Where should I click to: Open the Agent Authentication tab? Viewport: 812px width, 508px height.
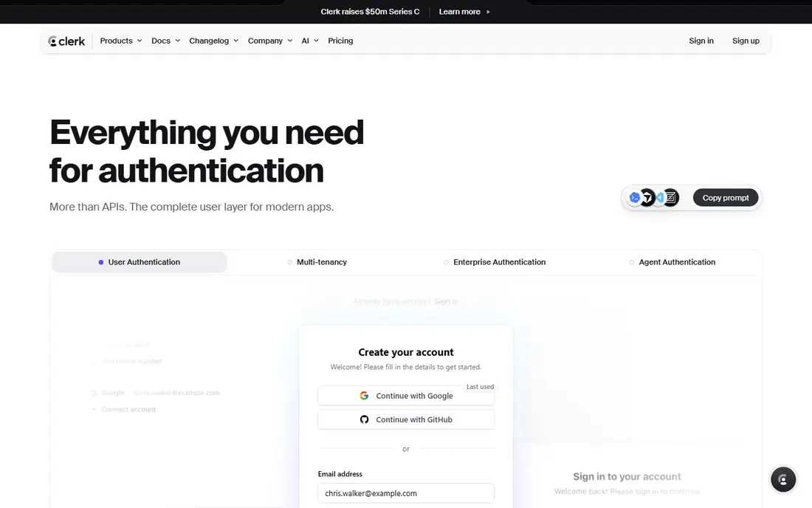point(672,262)
